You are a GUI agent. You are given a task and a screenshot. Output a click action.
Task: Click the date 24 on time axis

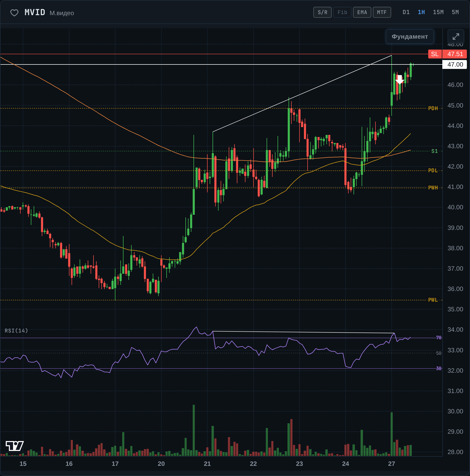point(345,464)
